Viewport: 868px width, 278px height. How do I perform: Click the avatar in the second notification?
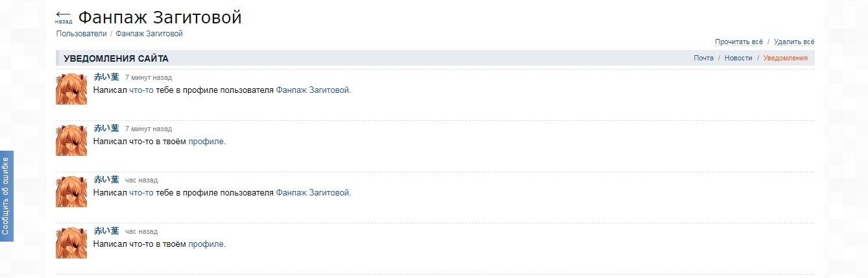coord(71,140)
